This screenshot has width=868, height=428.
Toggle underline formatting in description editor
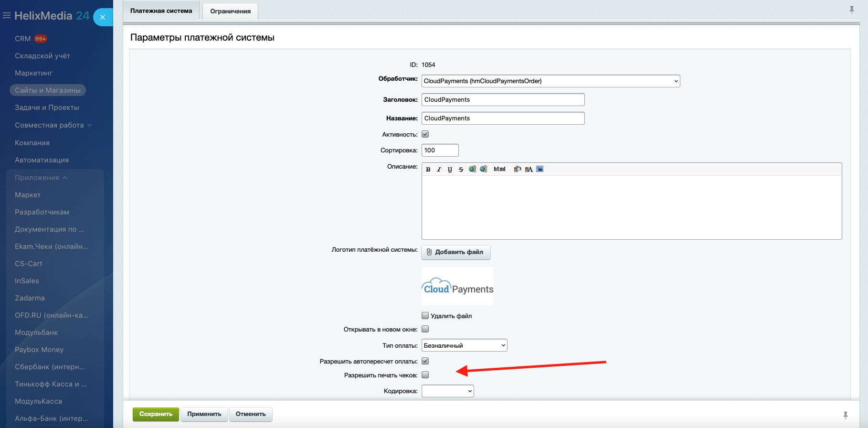point(450,169)
